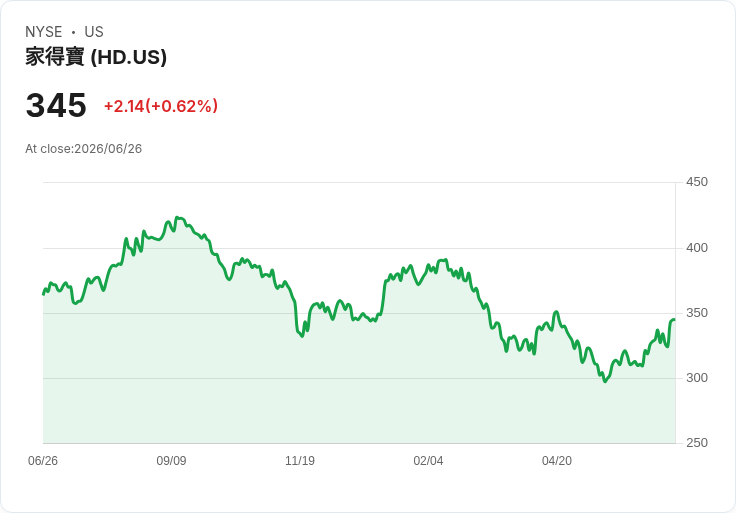Image resolution: width=736 pixels, height=513 pixels.
Task: Select the +2.14(+0.62%) price change text
Action: [x=161, y=106]
